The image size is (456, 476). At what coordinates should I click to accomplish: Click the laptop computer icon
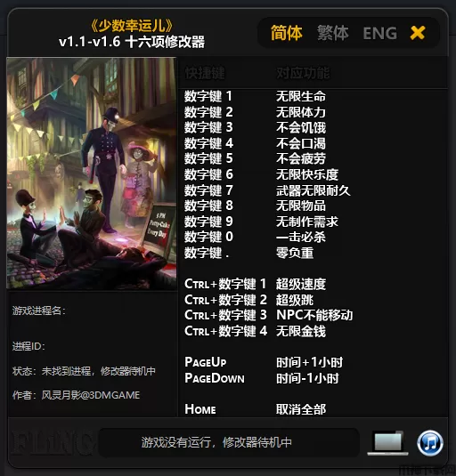[387, 443]
